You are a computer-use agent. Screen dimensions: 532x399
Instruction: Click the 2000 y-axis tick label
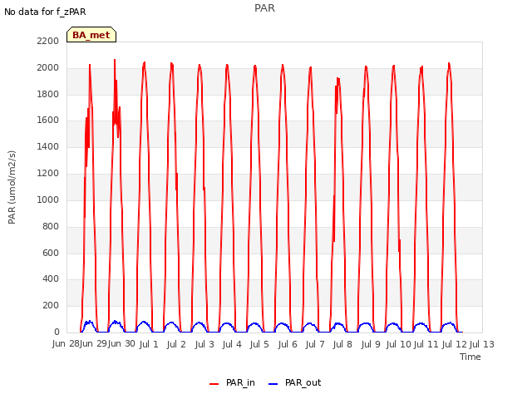point(48,68)
